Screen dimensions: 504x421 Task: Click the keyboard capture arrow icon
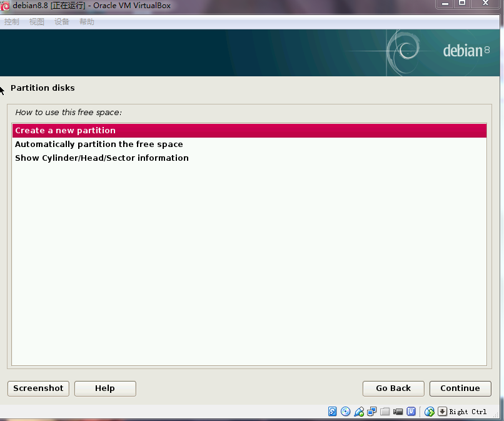[442, 411]
